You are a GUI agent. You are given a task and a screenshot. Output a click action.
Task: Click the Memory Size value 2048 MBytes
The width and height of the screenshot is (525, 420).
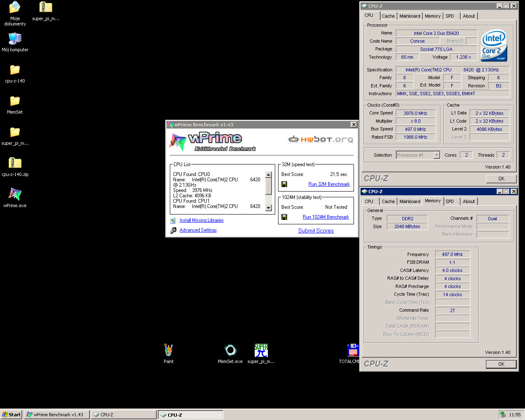pyautogui.click(x=408, y=226)
